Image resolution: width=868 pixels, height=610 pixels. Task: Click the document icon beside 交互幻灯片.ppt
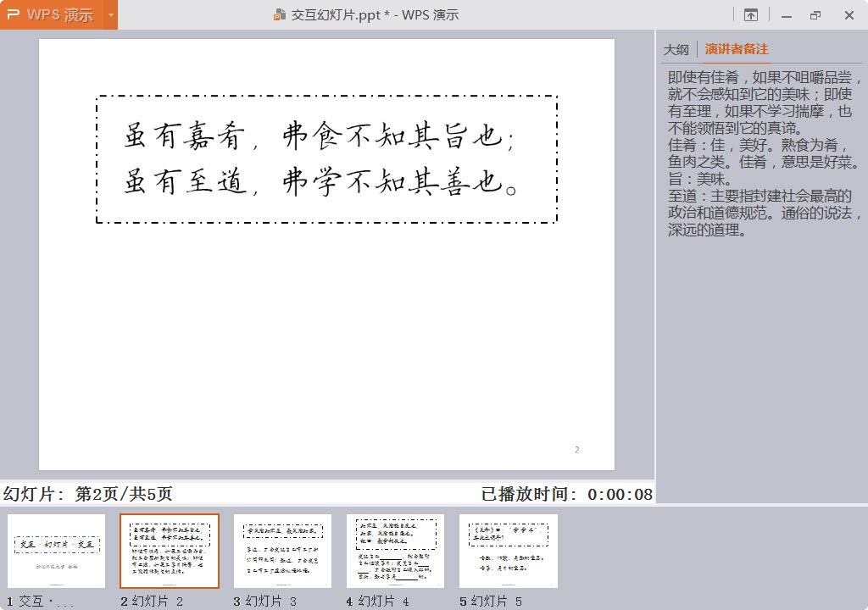pos(280,15)
